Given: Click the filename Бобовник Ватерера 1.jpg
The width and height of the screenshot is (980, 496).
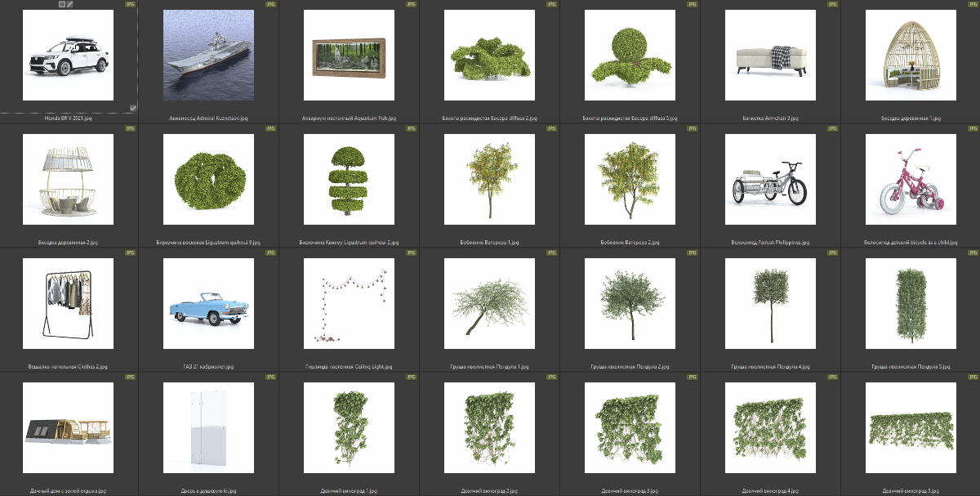Looking at the screenshot, I should pyautogui.click(x=490, y=243).
